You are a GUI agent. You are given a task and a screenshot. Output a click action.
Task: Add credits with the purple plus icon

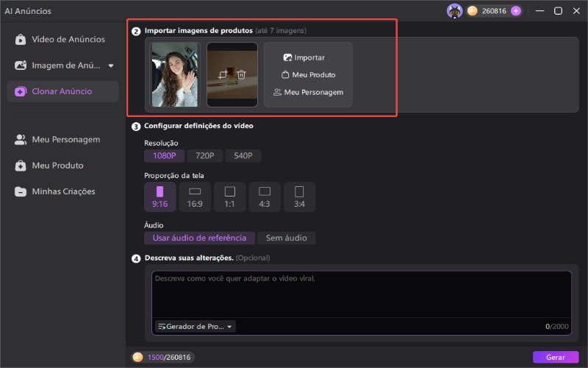(516, 11)
